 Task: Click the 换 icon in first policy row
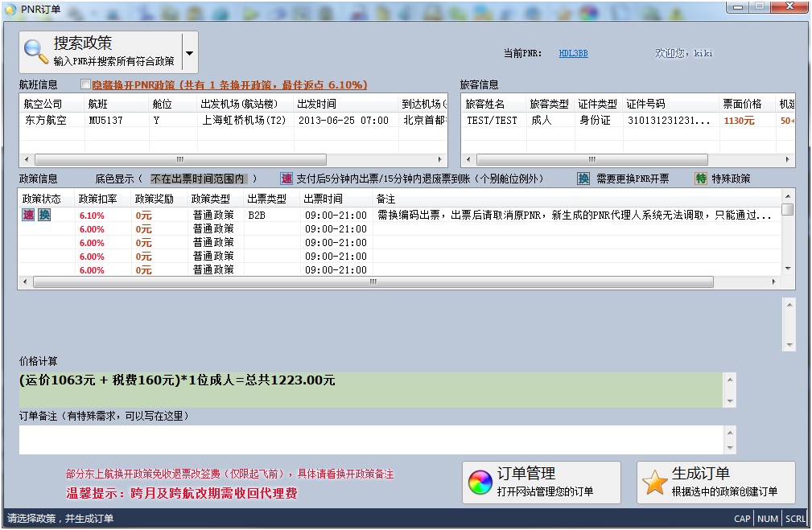(x=44, y=215)
